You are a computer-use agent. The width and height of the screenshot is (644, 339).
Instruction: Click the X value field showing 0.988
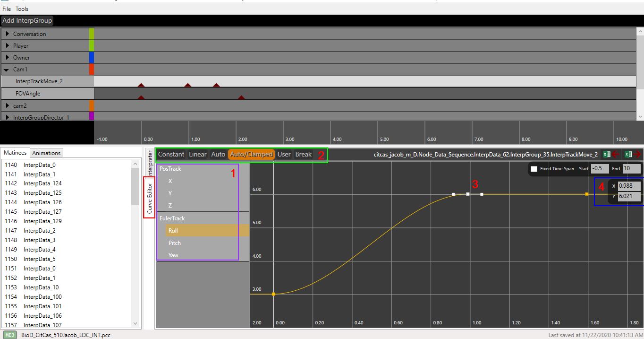point(629,186)
